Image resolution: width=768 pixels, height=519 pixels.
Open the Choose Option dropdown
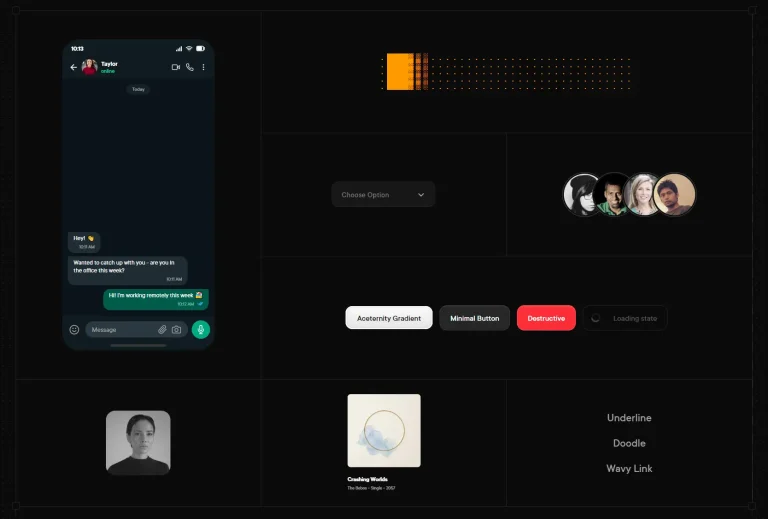tap(383, 194)
